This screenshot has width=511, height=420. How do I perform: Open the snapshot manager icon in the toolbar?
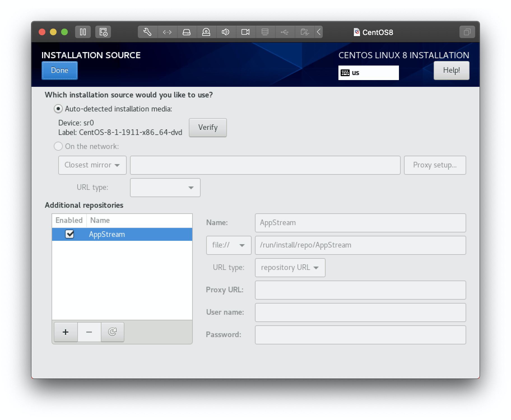pyautogui.click(x=103, y=32)
